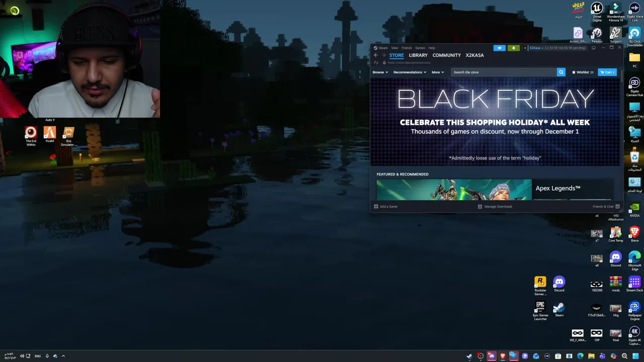Open the View menu
This screenshot has width=644, height=362.
pos(394,48)
